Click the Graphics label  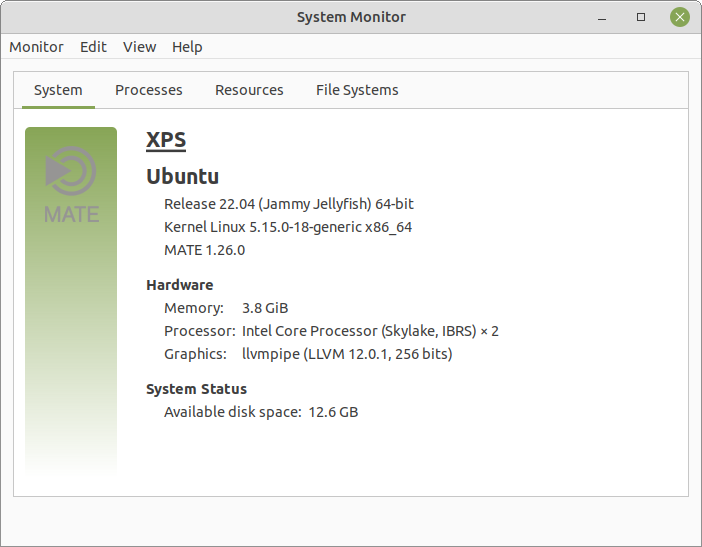[x=195, y=354]
